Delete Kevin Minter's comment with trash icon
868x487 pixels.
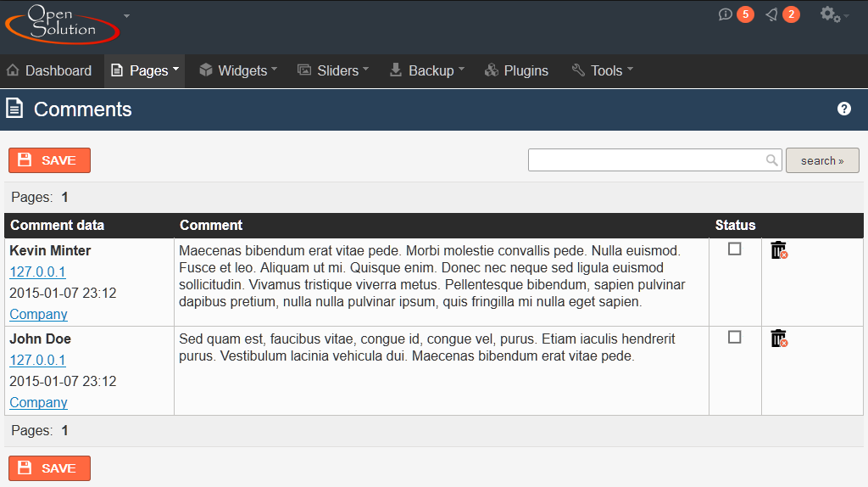pos(779,250)
